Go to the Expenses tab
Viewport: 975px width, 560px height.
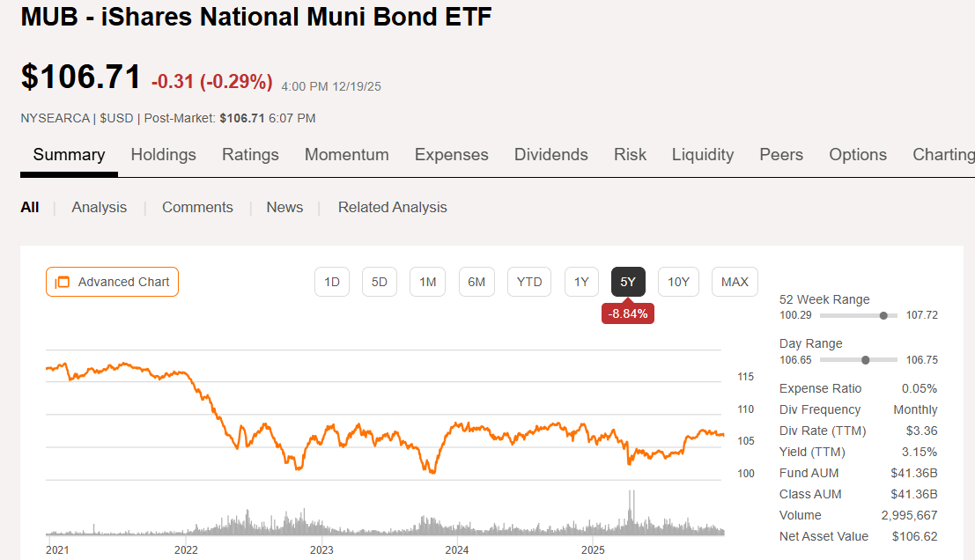(x=451, y=155)
